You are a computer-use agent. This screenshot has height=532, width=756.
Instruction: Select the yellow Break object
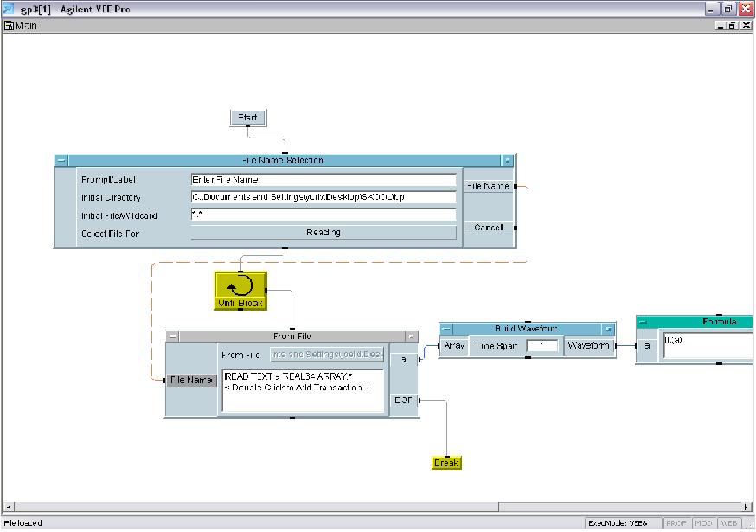click(446, 463)
